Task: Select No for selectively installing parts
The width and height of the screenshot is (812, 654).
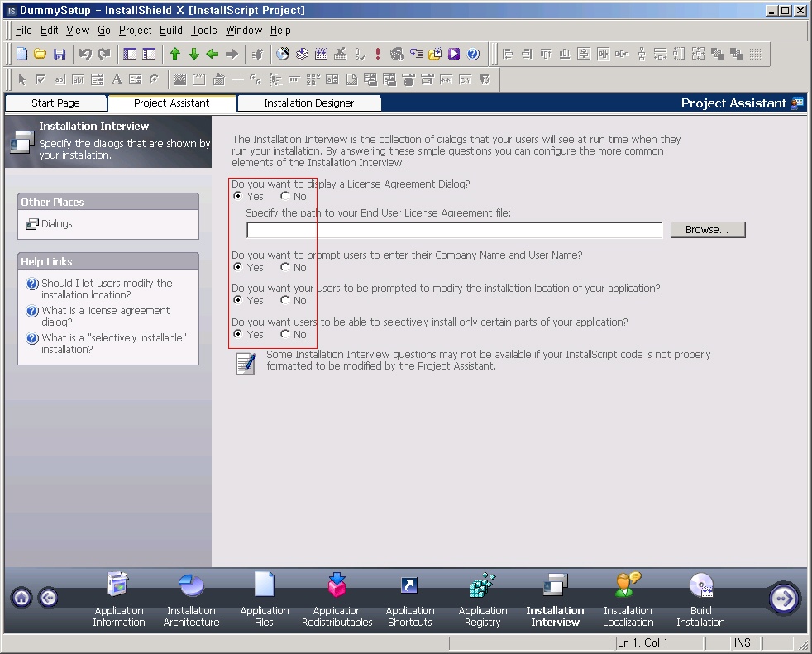Action: point(284,333)
